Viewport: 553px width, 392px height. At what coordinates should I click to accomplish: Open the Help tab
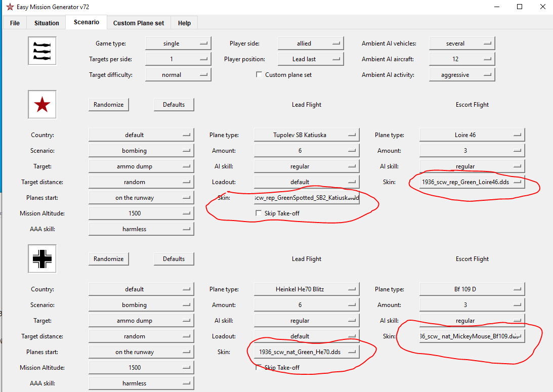[184, 23]
